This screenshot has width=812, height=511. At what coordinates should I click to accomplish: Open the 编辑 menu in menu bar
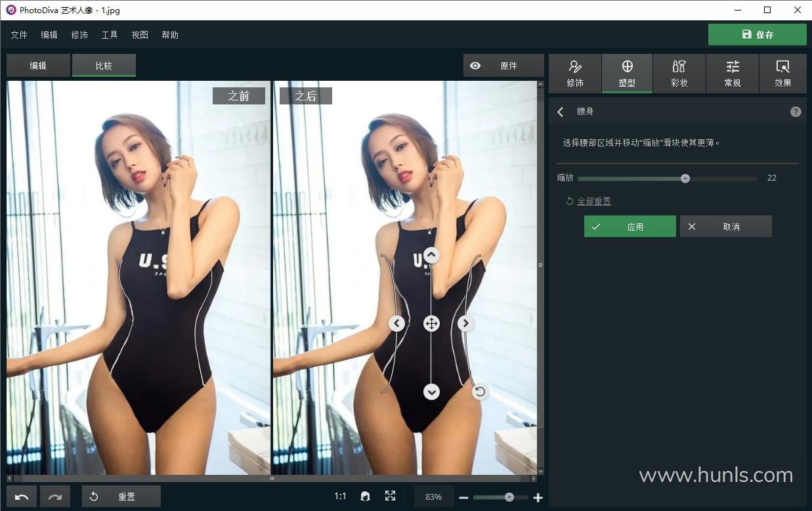coord(49,35)
